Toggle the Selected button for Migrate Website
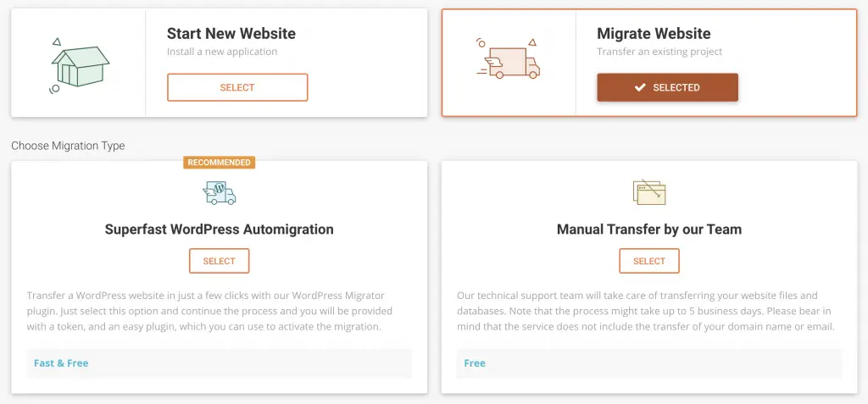Viewport: 868px width, 404px height. 667,87
